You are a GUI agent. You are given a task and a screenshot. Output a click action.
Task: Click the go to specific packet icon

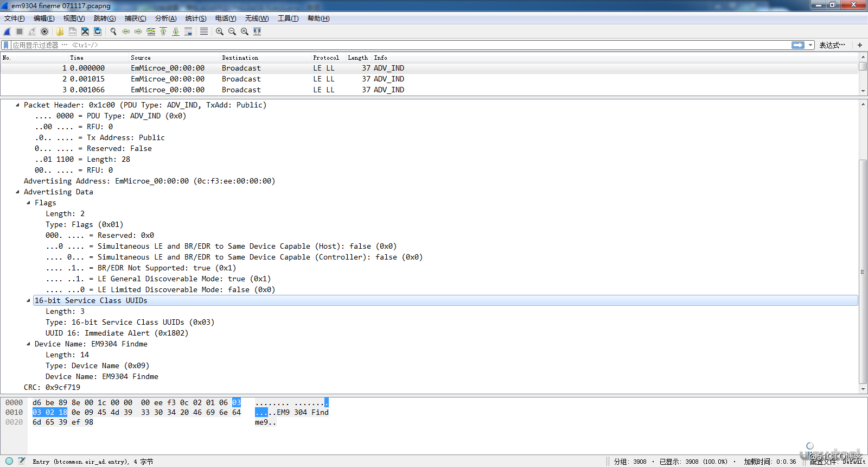point(151,31)
